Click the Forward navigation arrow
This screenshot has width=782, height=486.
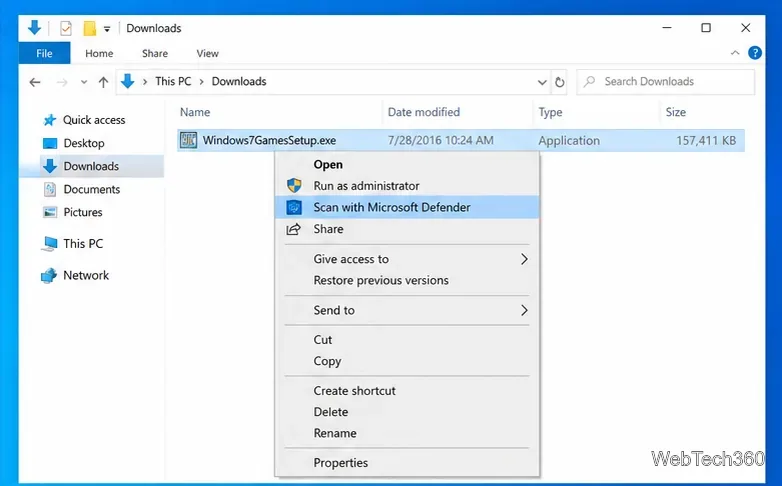(x=62, y=82)
